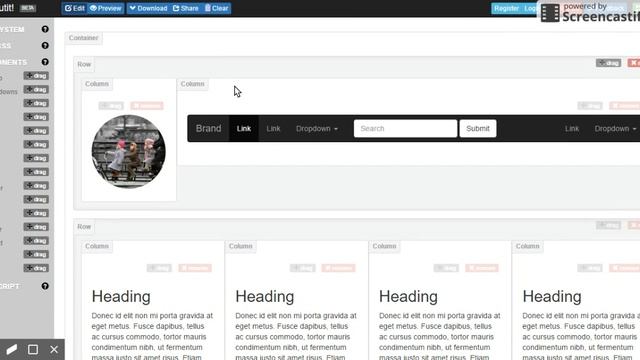
Task: Click the Column label beside the mouse cursor
Action: [192, 84]
